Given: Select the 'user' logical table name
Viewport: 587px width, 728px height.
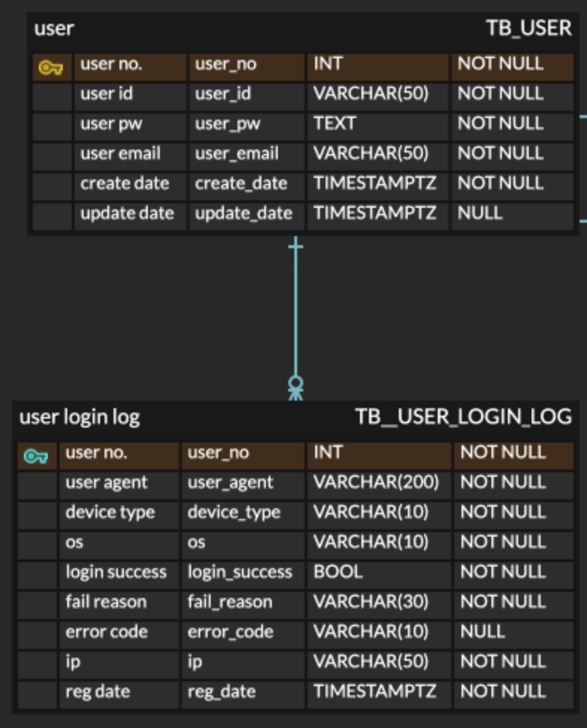Looking at the screenshot, I should coord(54,28).
